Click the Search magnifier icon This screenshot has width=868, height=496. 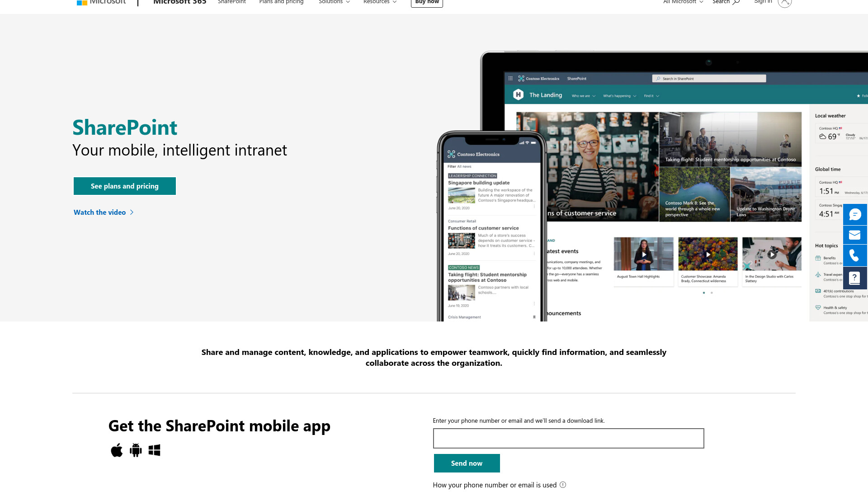(x=736, y=2)
